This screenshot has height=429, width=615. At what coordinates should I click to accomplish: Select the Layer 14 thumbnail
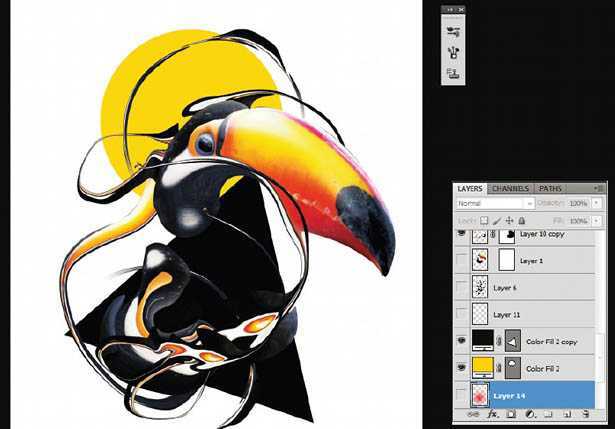[480, 395]
